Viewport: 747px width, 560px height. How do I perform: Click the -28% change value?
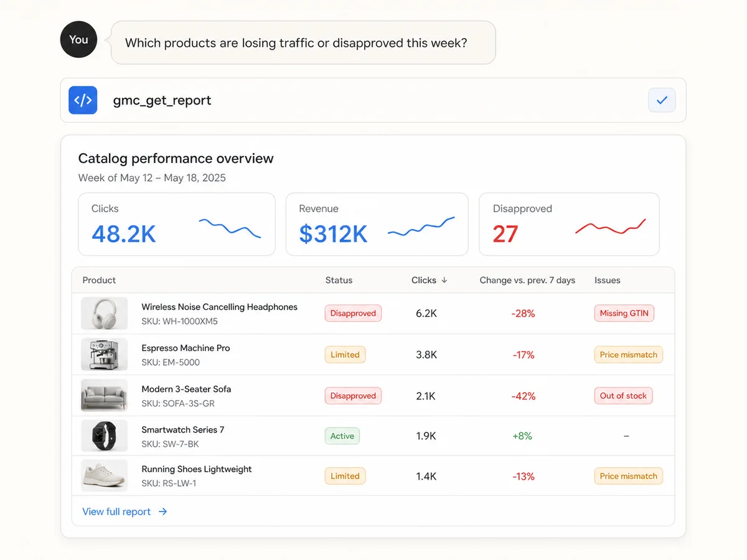click(x=523, y=314)
